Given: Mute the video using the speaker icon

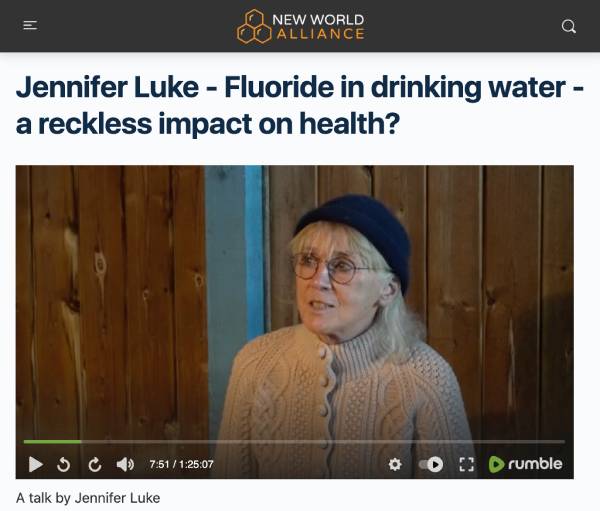Looking at the screenshot, I should click(x=125, y=464).
